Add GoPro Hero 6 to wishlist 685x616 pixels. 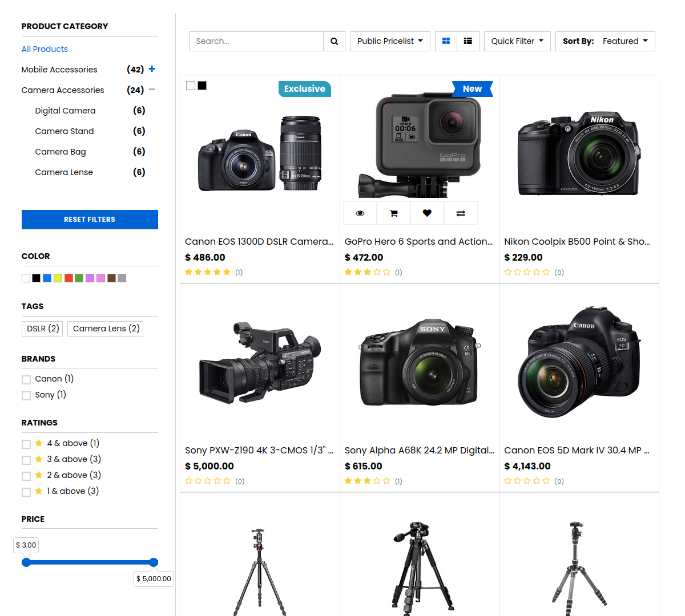pyautogui.click(x=427, y=213)
